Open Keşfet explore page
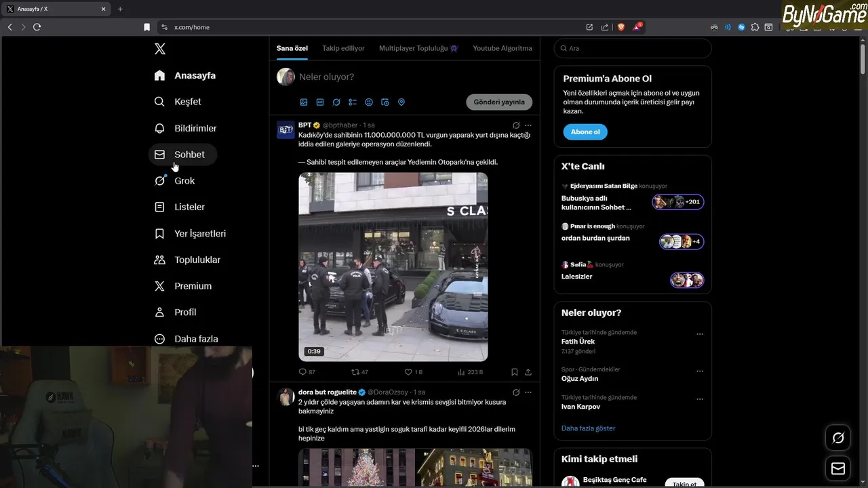The image size is (868, 488). click(178, 102)
